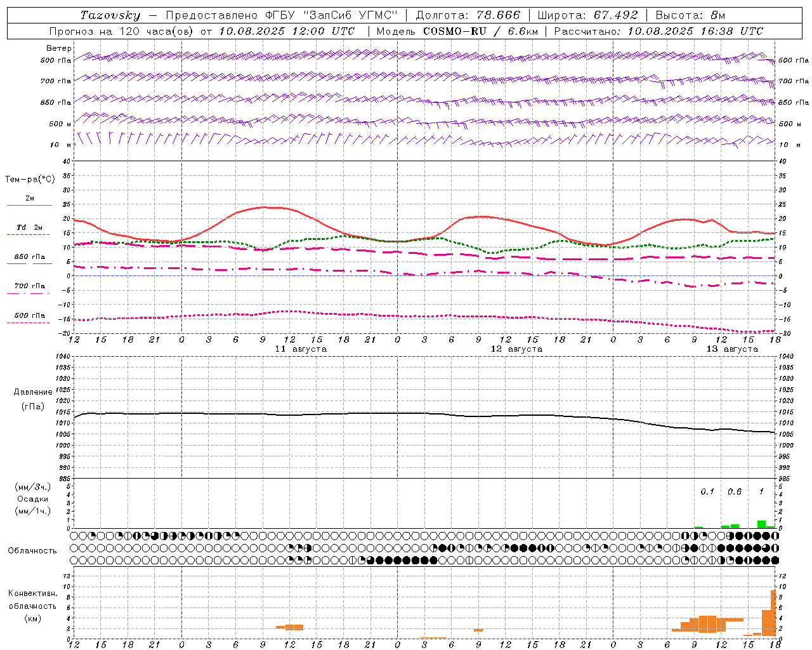Click the 'Облачность' cloudiness row label
The width and height of the screenshot is (812, 650).
(32, 550)
